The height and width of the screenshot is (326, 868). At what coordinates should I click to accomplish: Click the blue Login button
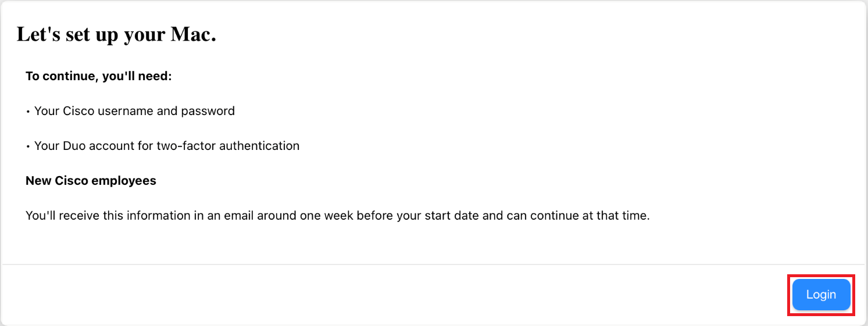coord(821,295)
